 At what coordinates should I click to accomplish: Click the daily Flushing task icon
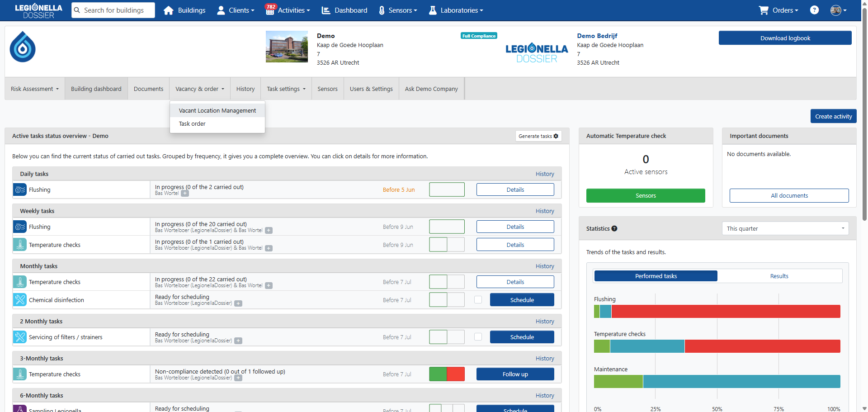(20, 190)
